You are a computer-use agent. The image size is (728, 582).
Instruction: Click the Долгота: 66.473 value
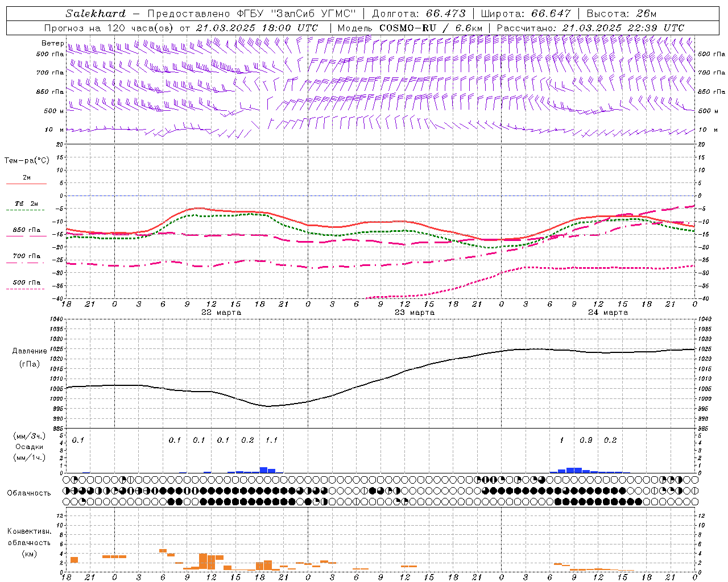coord(419,14)
